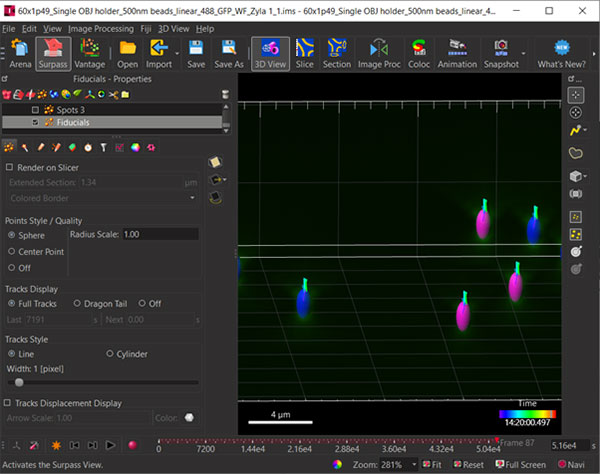Open the Statistics chart tab
Screen dimensions: 600x474
[119, 147]
